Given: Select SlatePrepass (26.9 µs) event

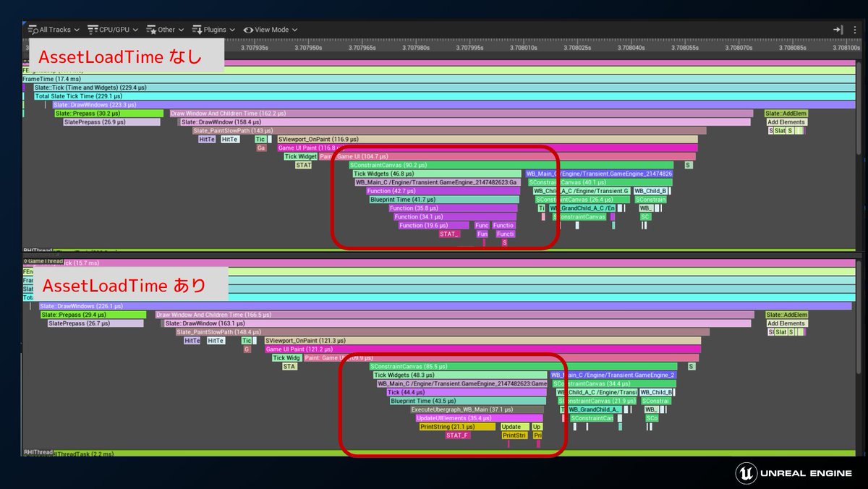Looking at the screenshot, I should click(111, 122).
